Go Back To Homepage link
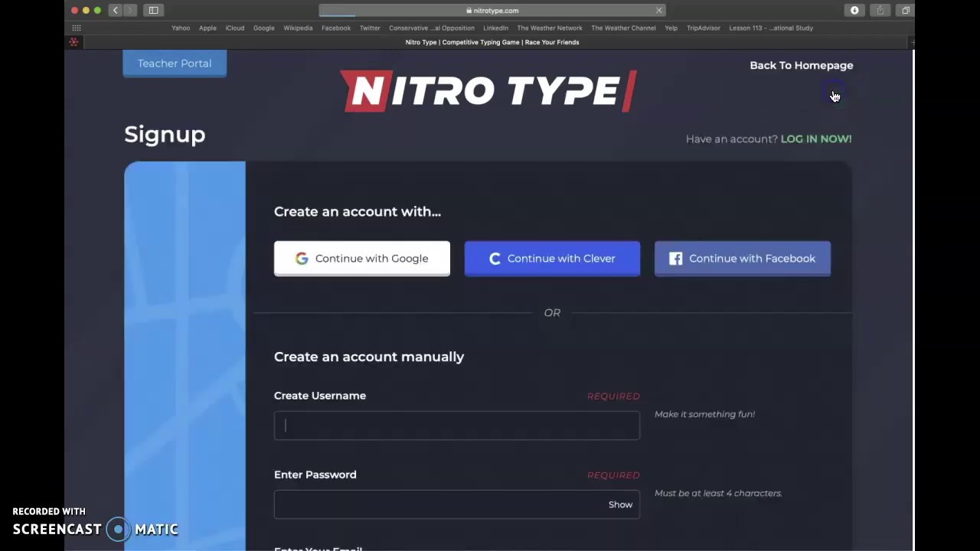The image size is (980, 551). (x=801, y=65)
